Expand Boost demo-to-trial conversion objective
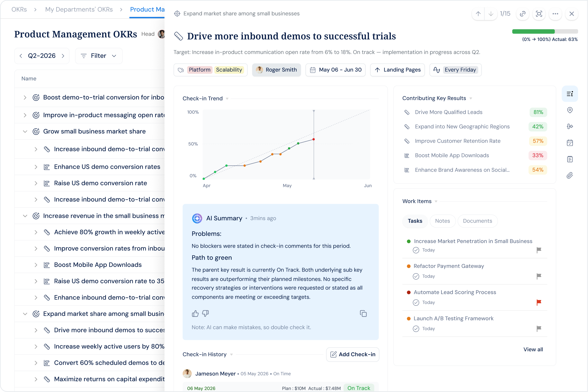 click(25, 98)
